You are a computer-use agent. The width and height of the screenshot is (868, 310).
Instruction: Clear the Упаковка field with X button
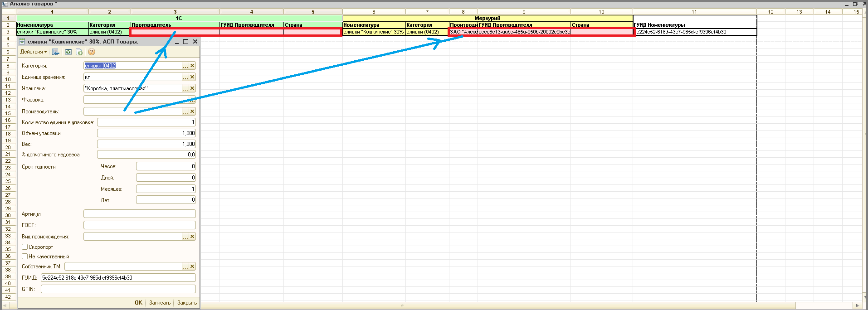click(x=192, y=88)
